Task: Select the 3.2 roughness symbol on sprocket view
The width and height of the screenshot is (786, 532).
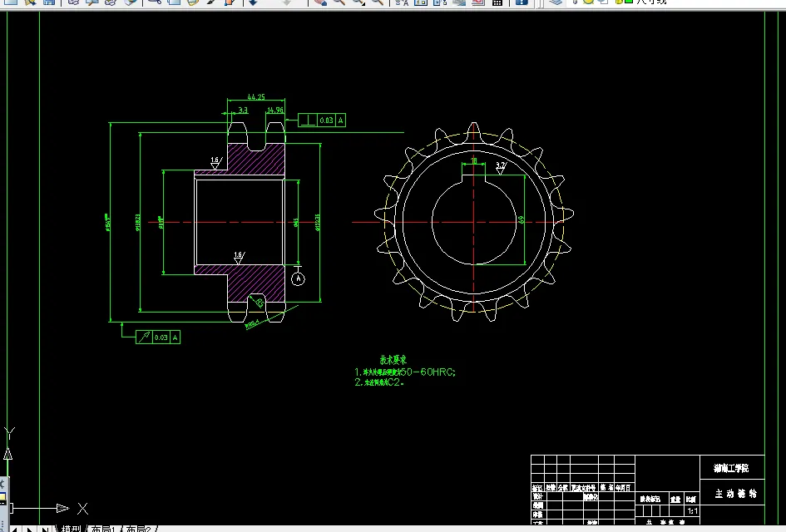Action: 501,167
